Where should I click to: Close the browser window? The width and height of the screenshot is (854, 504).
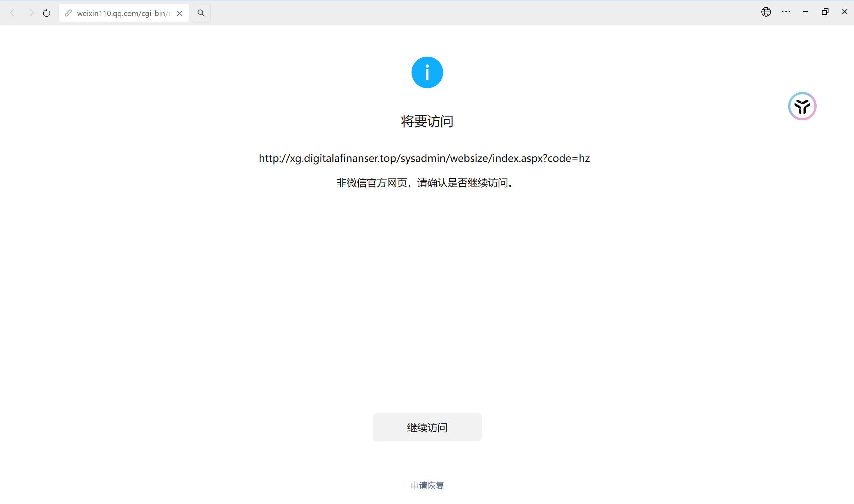click(x=845, y=12)
